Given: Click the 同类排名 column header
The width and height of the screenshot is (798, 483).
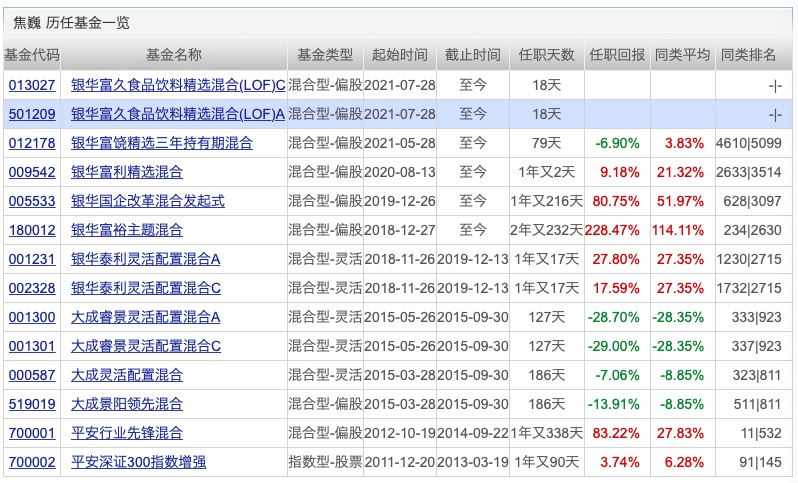Looking at the screenshot, I should (748, 55).
